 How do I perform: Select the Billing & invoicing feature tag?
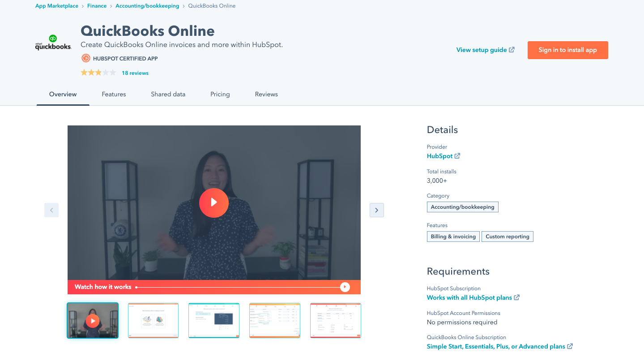coord(453,237)
